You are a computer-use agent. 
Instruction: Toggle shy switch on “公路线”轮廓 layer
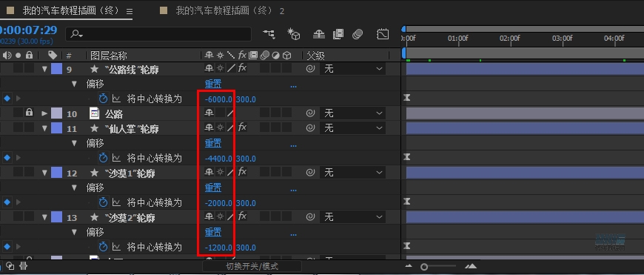209,69
